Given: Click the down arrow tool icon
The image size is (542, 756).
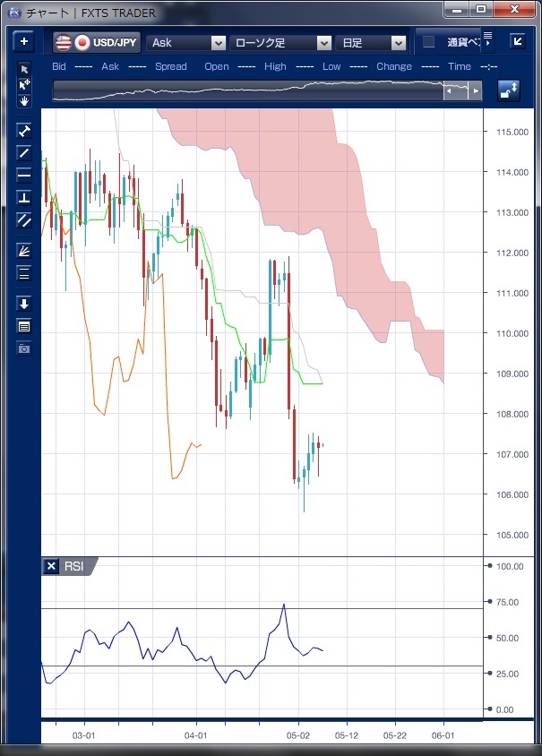Looking at the screenshot, I should tap(24, 304).
